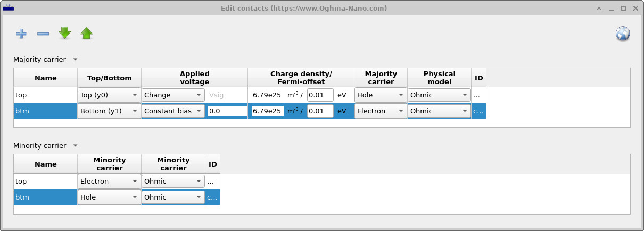
Task: Open the Bottom (y1) position dropdown
Action: tap(109, 111)
